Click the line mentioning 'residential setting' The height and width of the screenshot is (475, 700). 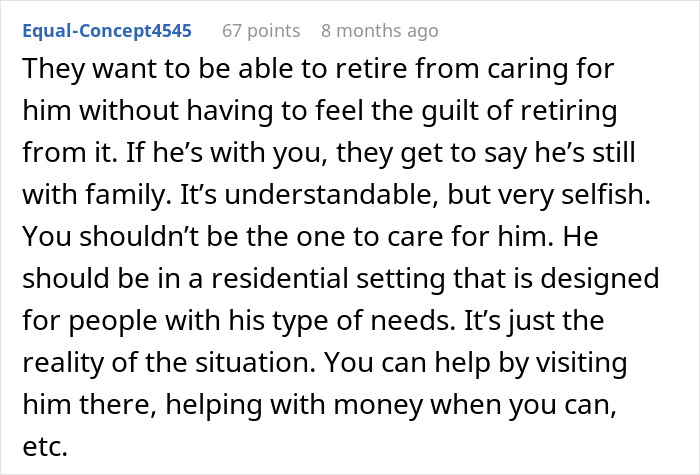341,279
